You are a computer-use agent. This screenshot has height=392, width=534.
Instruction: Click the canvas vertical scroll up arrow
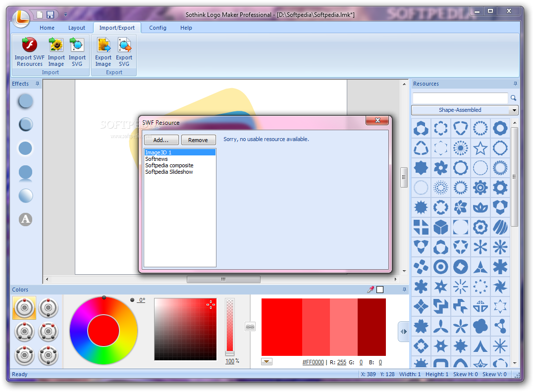(x=404, y=84)
